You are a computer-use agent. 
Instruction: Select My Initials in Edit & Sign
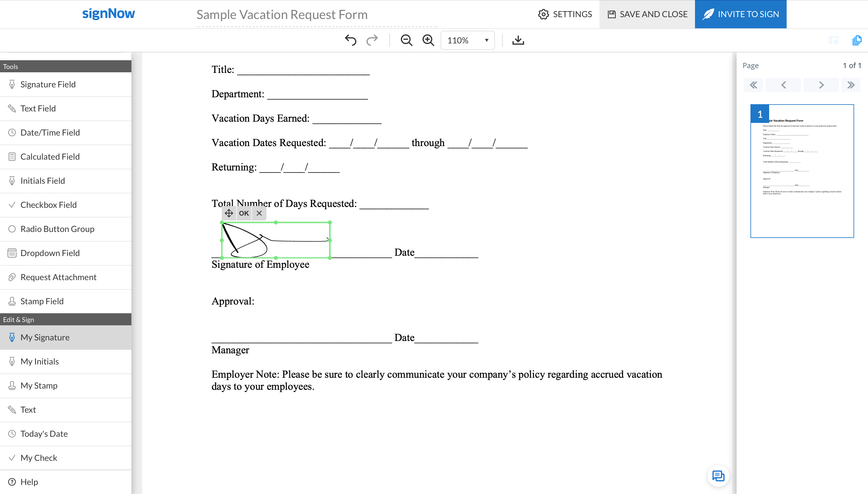point(39,361)
